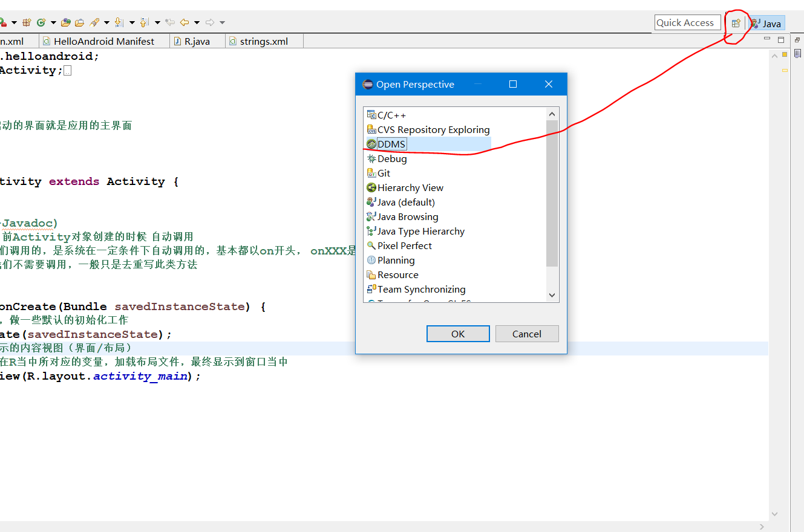
Task: Click the perspective list scroll-down arrow
Action: click(x=552, y=295)
